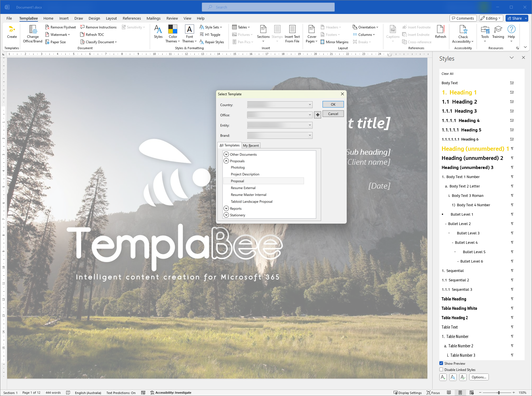Open Accessibility Investigate status item
532x396 pixels.
pos(171,393)
